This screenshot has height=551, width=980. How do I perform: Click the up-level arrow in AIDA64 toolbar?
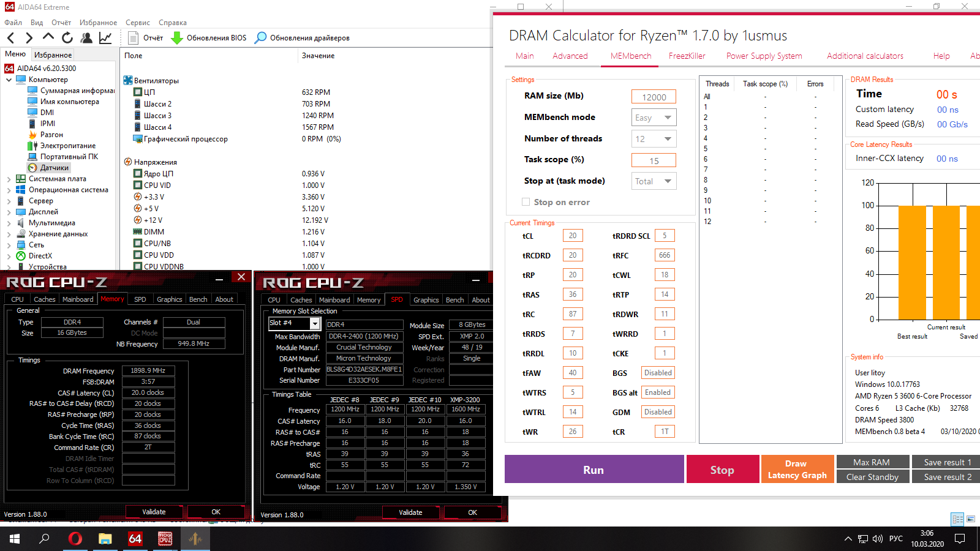48,38
